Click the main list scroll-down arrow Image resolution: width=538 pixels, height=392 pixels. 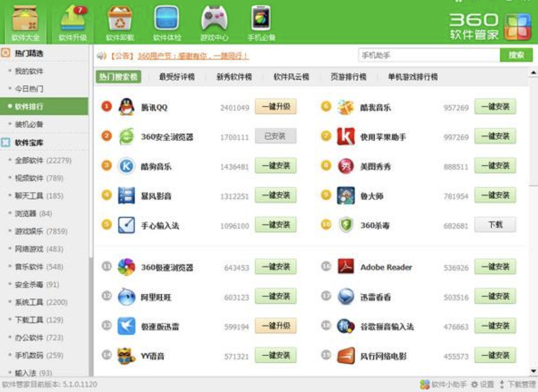(533, 371)
